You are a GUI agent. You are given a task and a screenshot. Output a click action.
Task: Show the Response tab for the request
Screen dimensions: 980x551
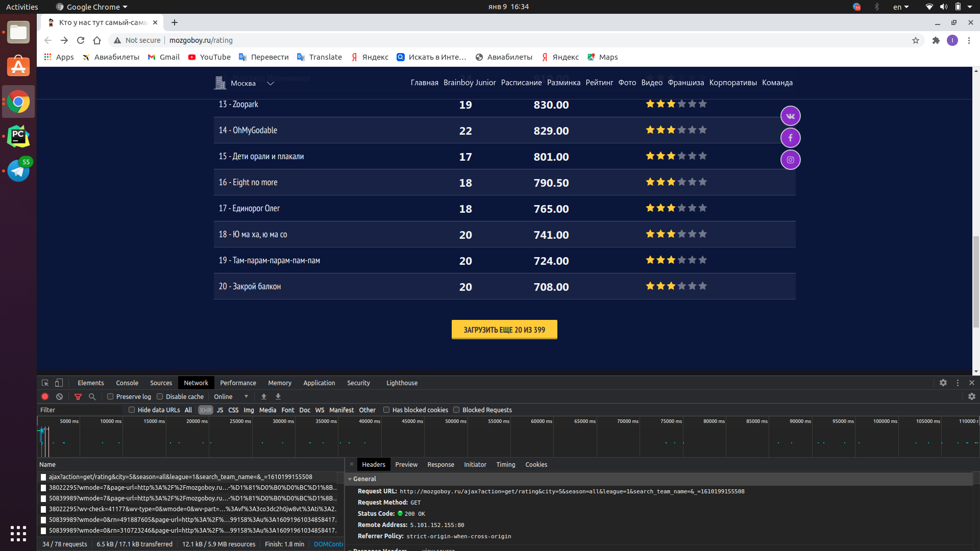440,464
